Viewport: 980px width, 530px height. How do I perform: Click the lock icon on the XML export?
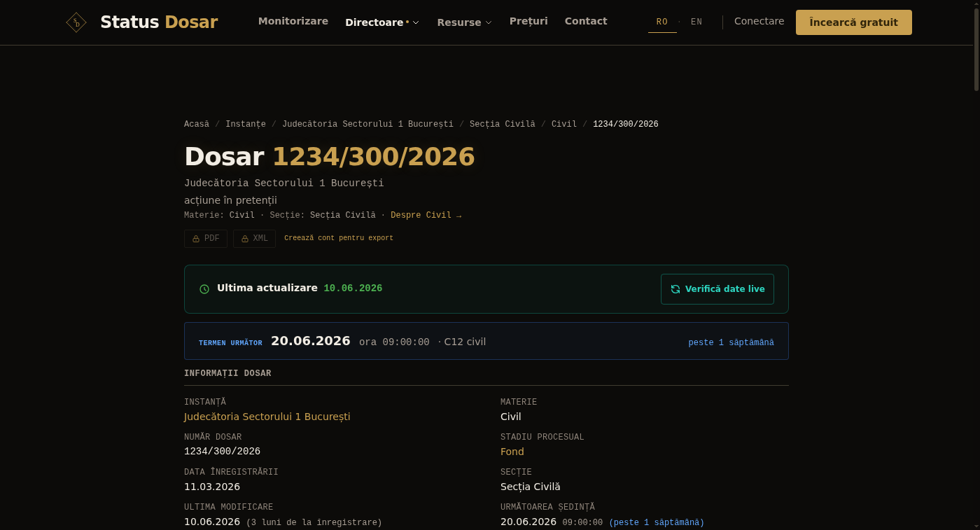pyautogui.click(x=245, y=239)
